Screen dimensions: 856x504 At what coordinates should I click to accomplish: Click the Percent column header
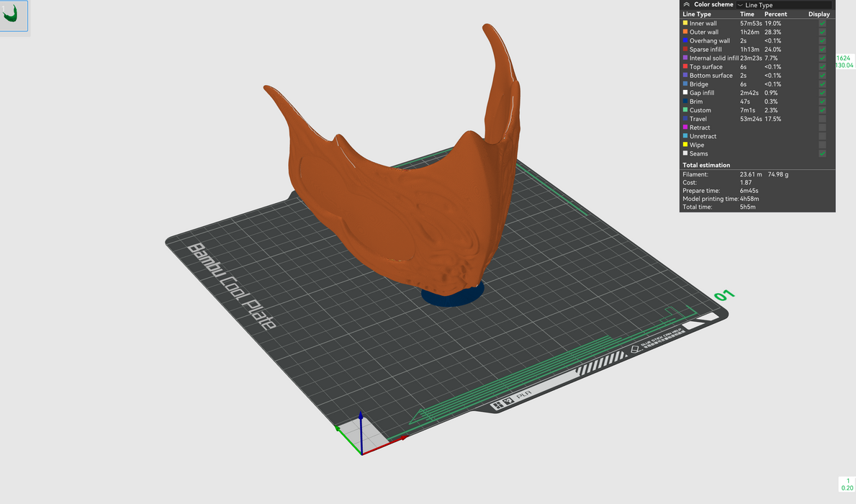coord(775,14)
